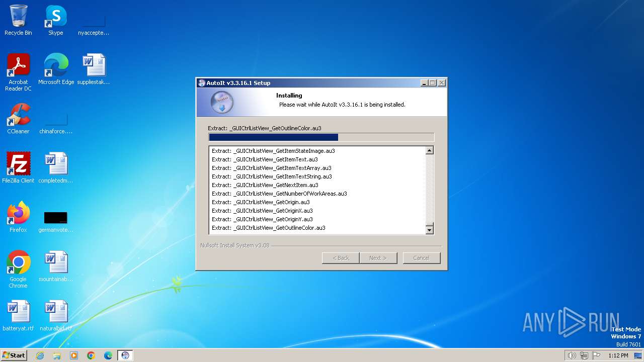Launch Firefox from the desktop
The width and height of the screenshot is (644, 362).
pyautogui.click(x=18, y=217)
